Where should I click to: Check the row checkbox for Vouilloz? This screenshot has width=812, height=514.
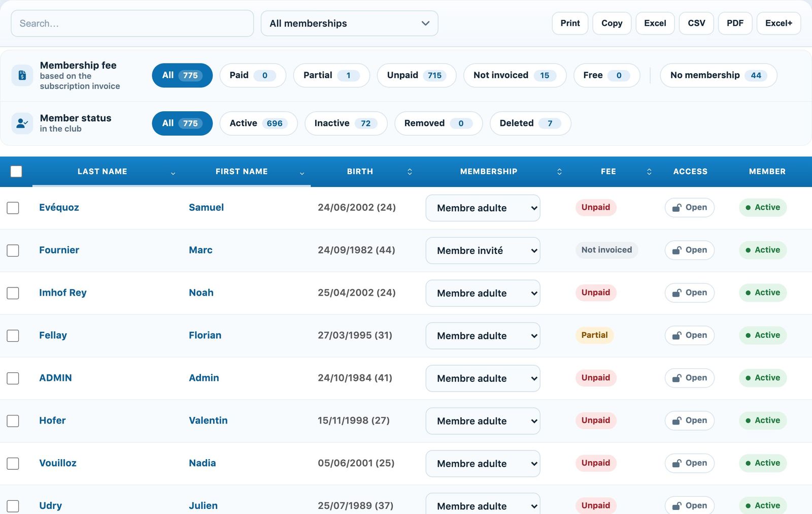(13, 464)
